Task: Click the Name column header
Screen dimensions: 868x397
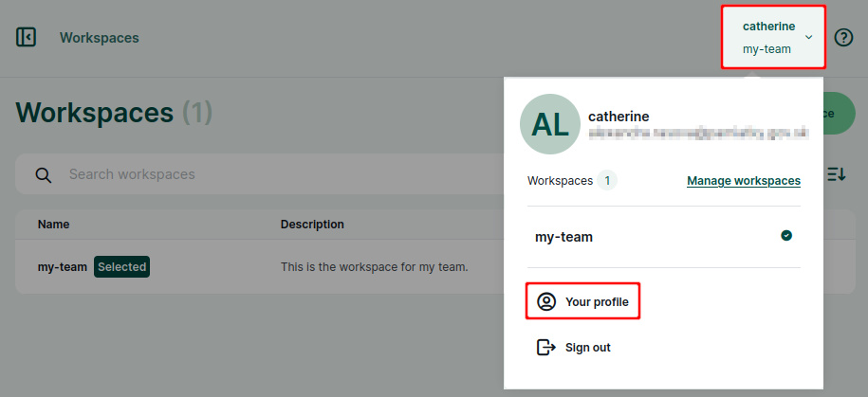Action: [54, 224]
